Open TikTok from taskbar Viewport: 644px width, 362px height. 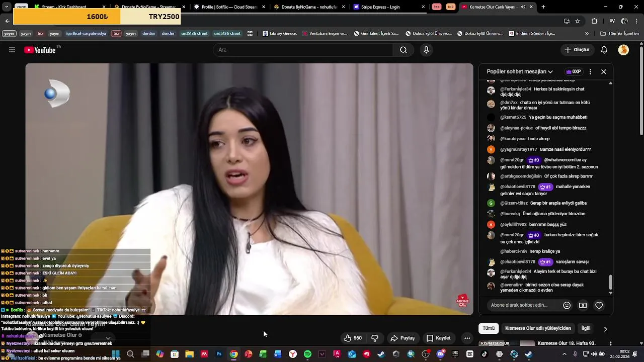485,354
